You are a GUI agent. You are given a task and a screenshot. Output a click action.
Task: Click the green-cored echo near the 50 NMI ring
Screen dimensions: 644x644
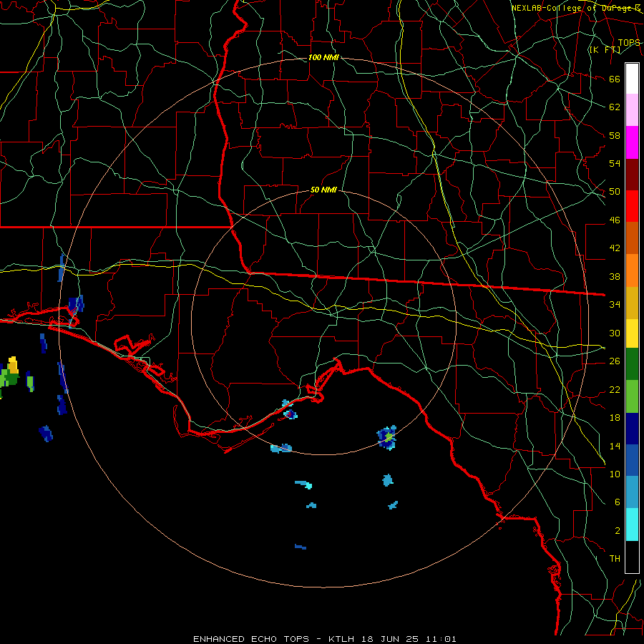[x=387, y=438]
